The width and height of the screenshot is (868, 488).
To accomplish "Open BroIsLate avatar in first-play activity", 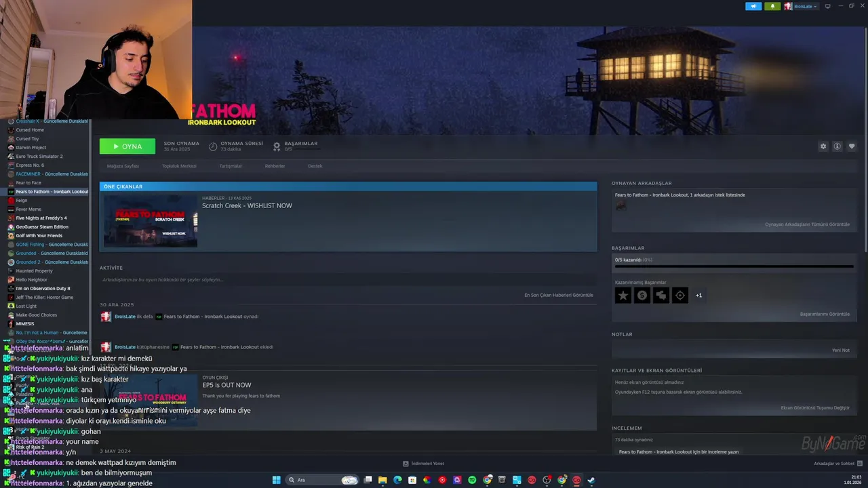I will click(106, 317).
